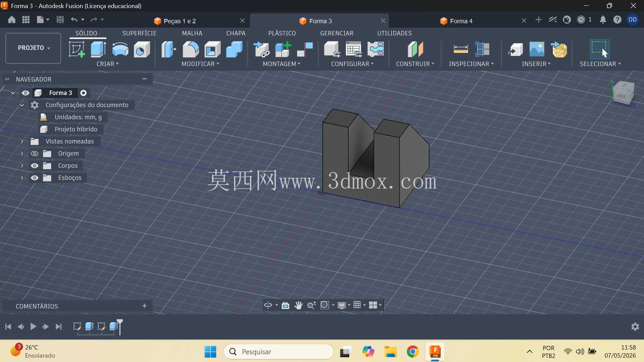The width and height of the screenshot is (644, 362).
Task: Open the MODIFICAR dropdown menu
Action: (x=201, y=64)
